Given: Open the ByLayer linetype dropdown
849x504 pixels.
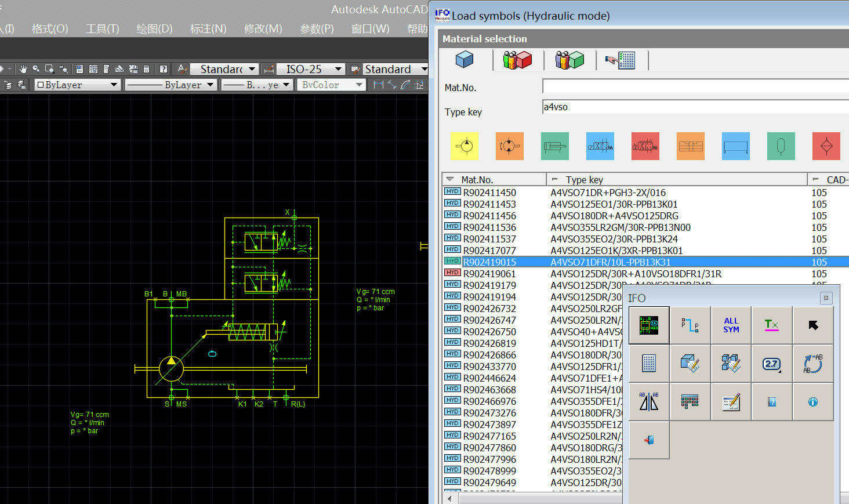Looking at the screenshot, I should 171,85.
